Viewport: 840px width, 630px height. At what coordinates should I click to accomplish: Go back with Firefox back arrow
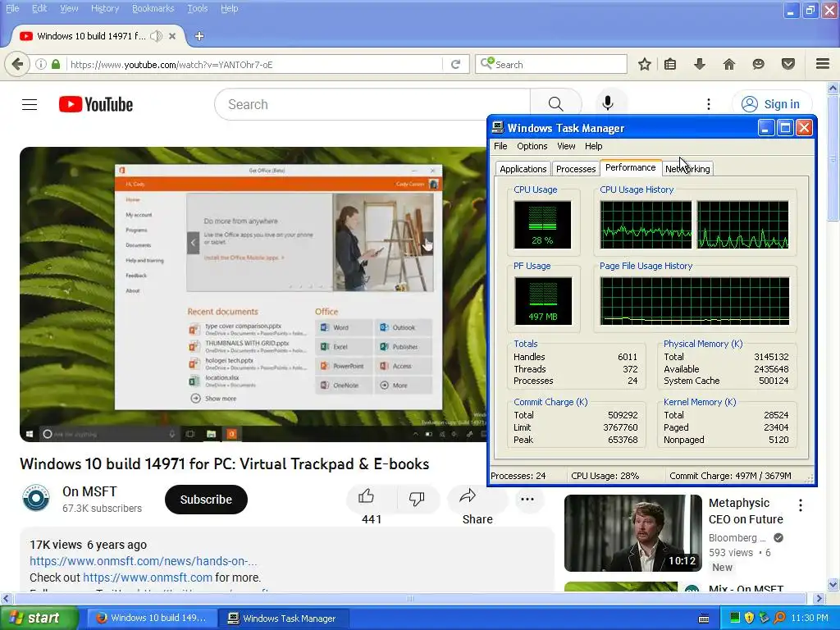point(17,64)
